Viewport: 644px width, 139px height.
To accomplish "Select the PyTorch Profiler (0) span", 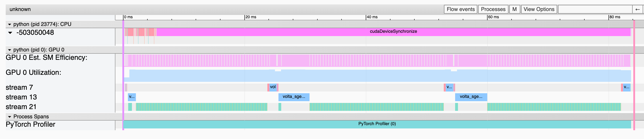I will coord(377,124).
